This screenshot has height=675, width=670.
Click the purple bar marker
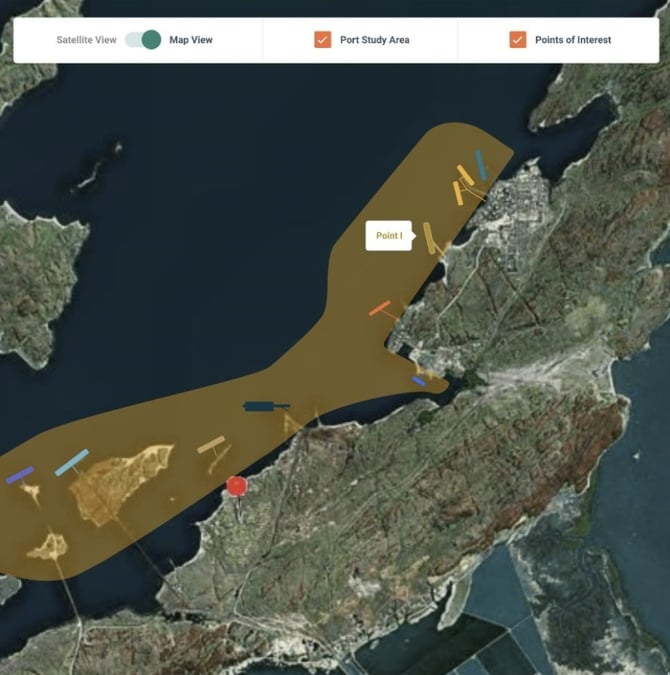pos(20,475)
